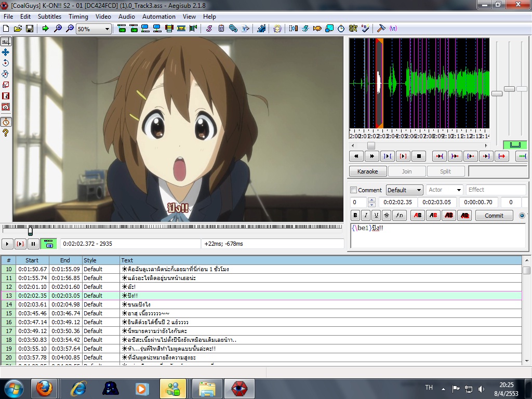
Task: Click the audio vertical zoom slider handle
Action: click(x=510, y=88)
